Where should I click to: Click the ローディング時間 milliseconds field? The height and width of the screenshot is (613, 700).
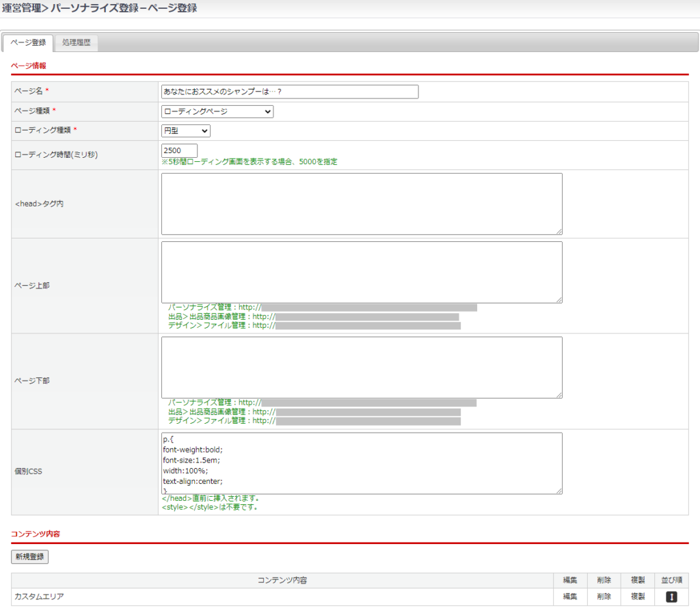coord(179,150)
